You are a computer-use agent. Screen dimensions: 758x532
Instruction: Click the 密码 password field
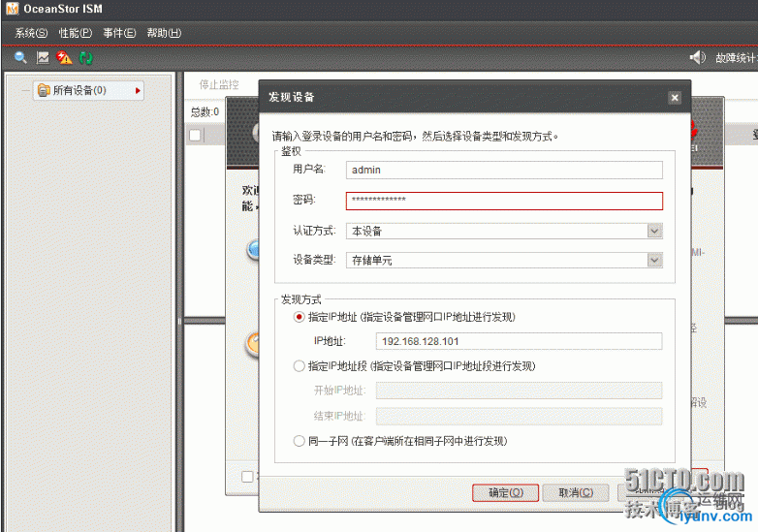tap(504, 201)
